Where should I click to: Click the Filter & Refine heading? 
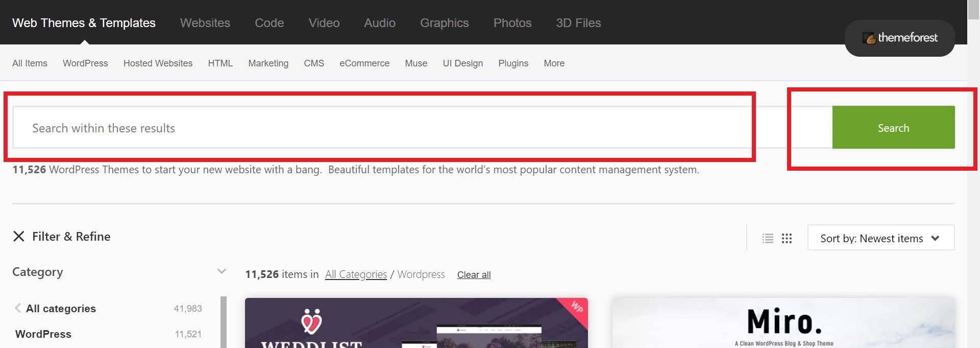point(71,237)
